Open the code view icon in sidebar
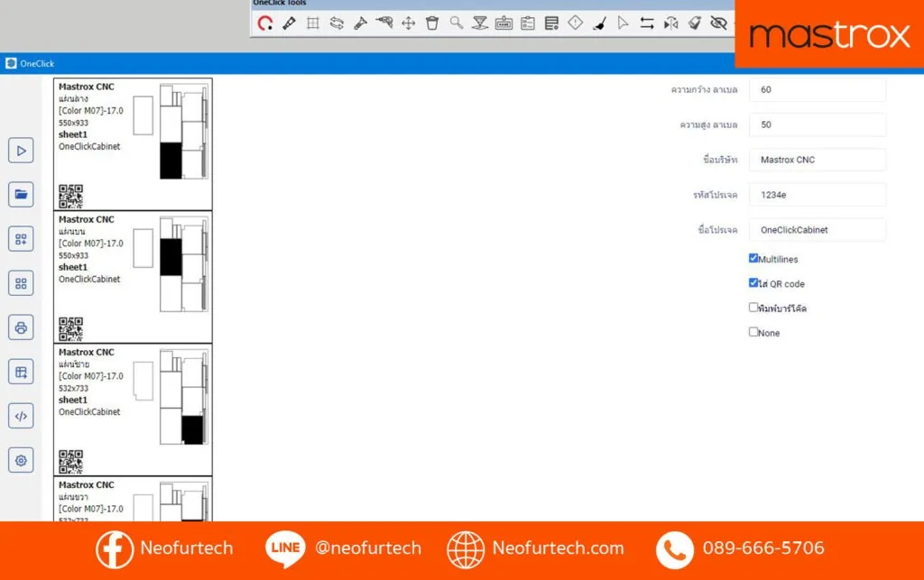This screenshot has width=924, height=580. click(x=22, y=417)
